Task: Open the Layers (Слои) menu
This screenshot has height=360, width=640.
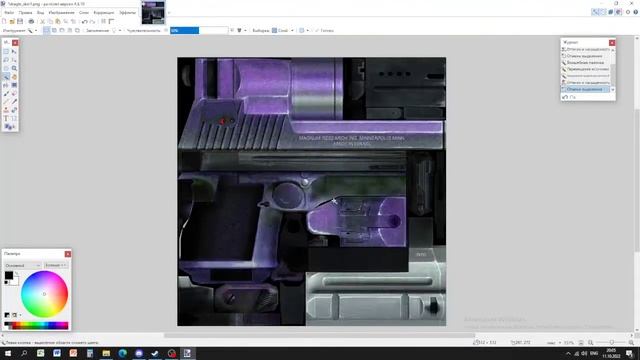Action: pos(84,13)
